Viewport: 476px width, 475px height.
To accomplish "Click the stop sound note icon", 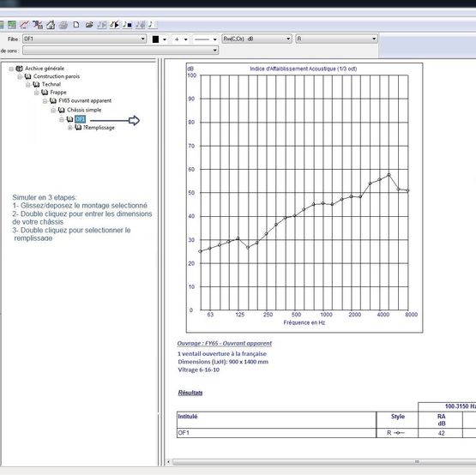I will click(127, 25).
